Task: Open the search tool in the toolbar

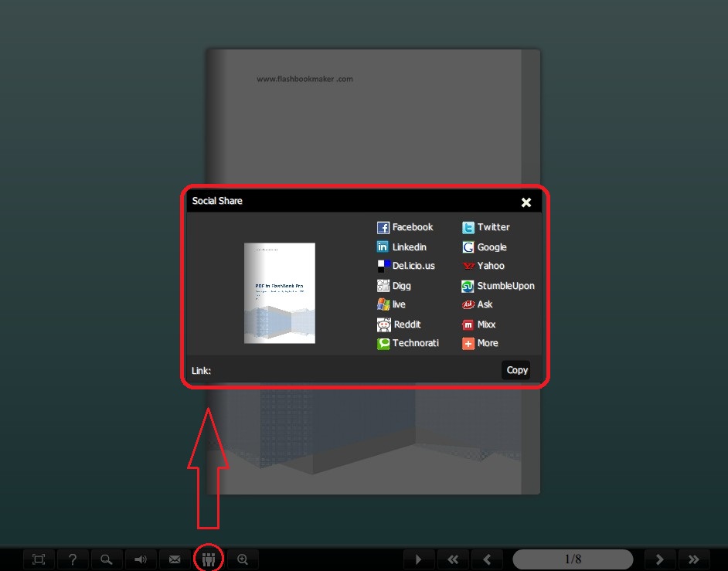Action: tap(107, 559)
